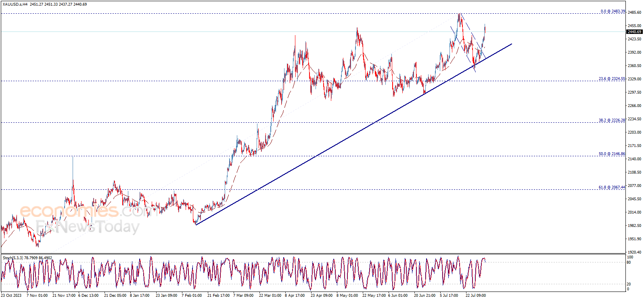Screen dimensions: 644x300
Task: Click the 2266.00 price axis label
Action: click(634, 106)
